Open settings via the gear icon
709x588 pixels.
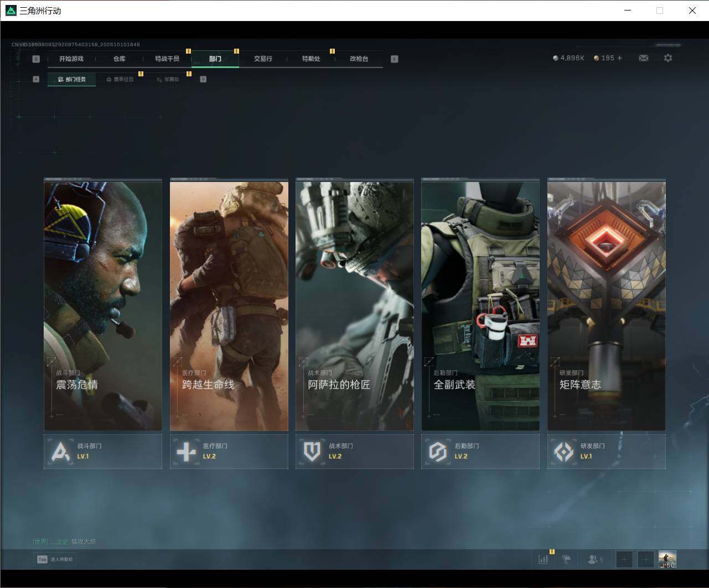(x=668, y=58)
